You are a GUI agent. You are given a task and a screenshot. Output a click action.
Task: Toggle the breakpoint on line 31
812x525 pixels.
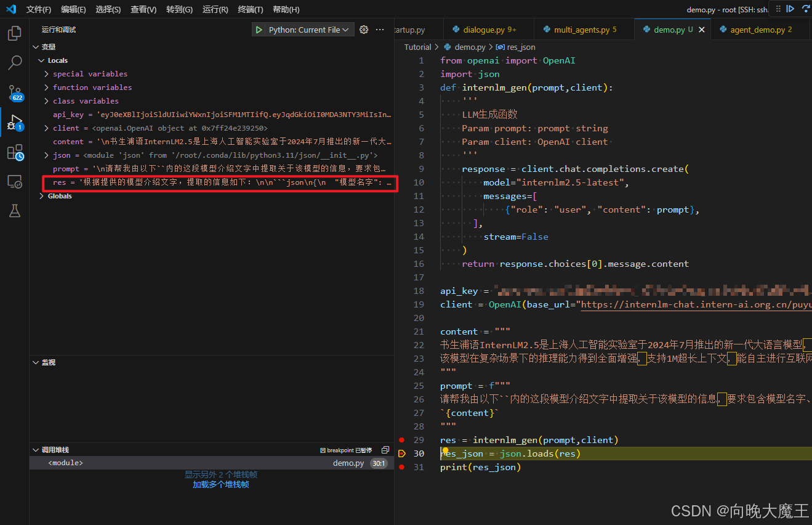tap(402, 467)
